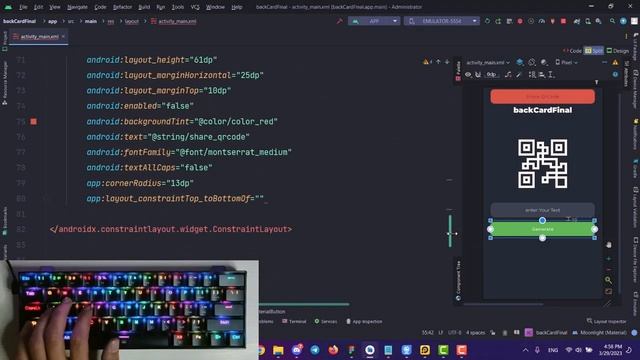
Task: Open the Guidelines icon dropdown
Action: 551,75
